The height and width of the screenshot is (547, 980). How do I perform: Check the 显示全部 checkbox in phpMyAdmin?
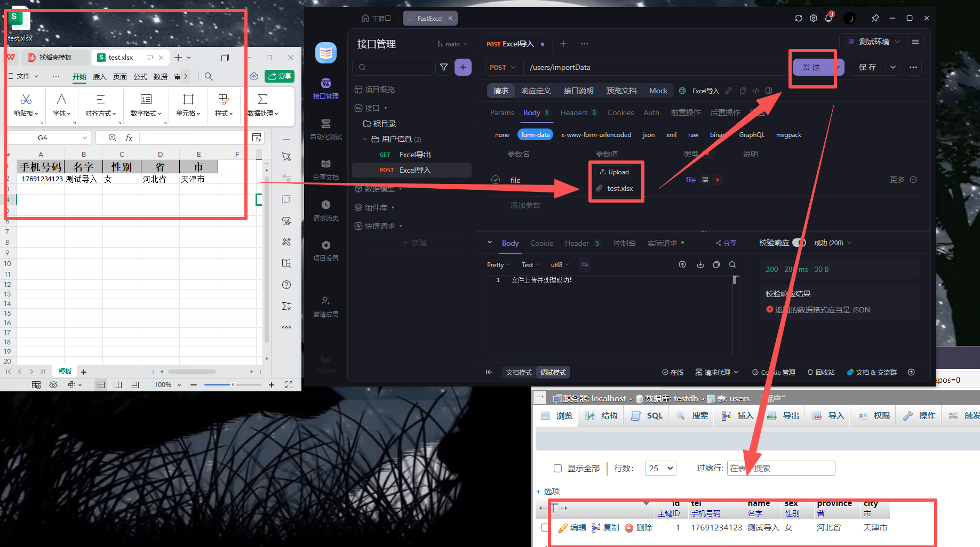557,468
